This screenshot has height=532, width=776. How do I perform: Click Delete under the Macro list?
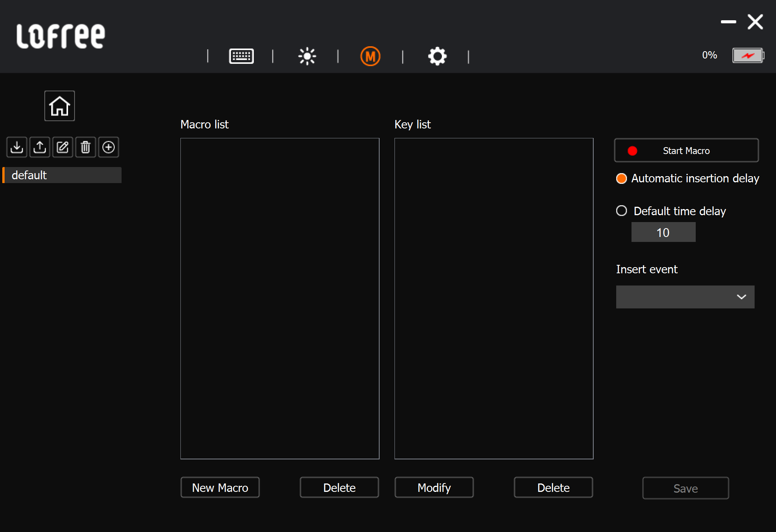pos(339,487)
